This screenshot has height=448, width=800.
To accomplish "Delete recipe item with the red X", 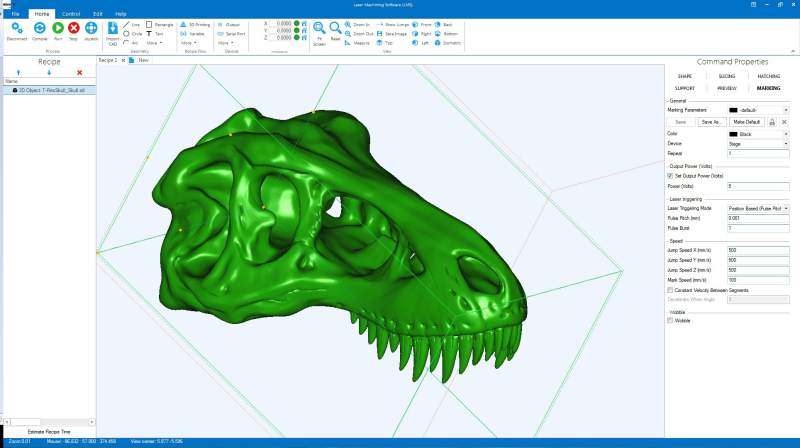I will pos(79,72).
